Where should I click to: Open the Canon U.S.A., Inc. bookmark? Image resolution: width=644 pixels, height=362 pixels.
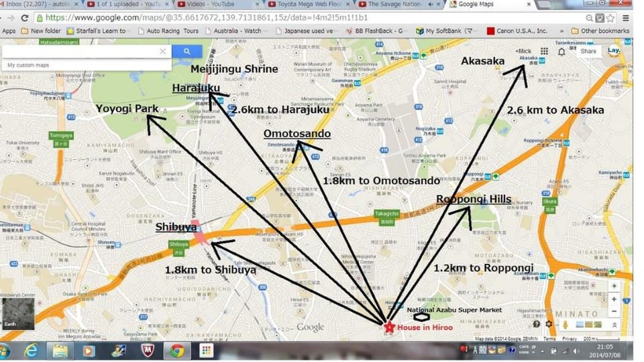517,31
